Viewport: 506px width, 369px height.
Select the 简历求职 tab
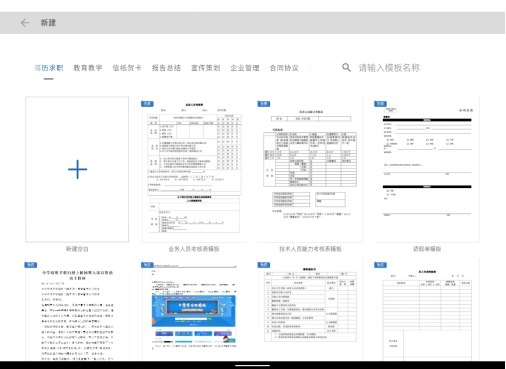pyautogui.click(x=49, y=68)
